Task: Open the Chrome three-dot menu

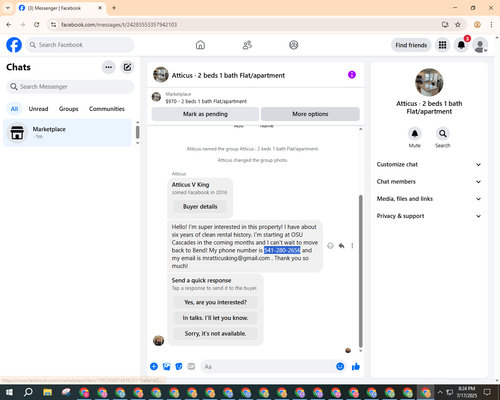Action: (x=491, y=25)
